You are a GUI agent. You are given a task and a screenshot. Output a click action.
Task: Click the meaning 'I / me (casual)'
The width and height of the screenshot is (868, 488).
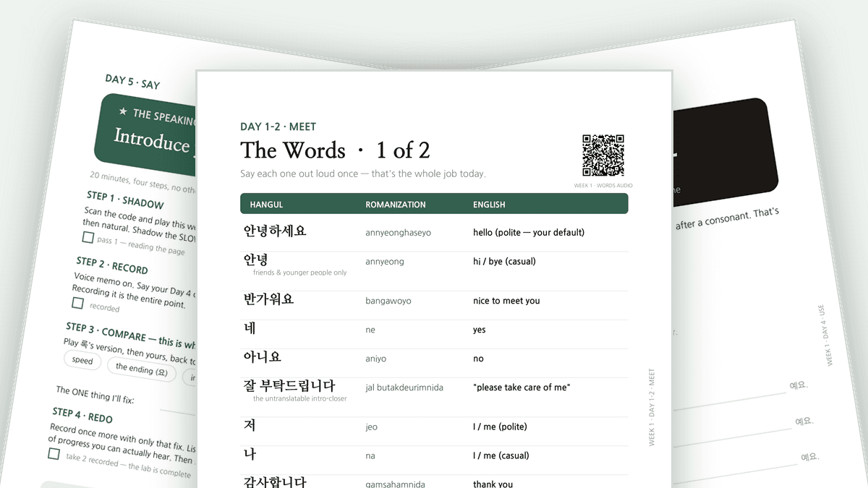501,455
